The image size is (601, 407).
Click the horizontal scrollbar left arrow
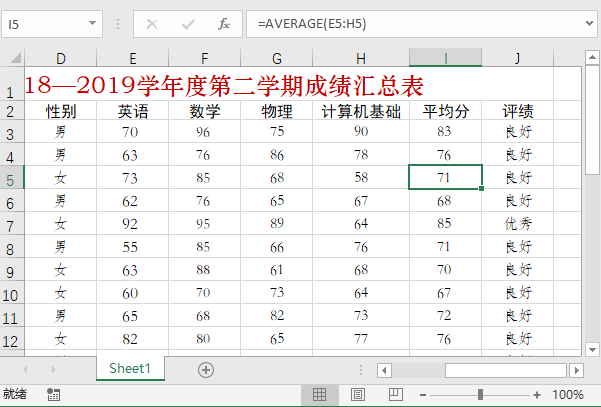pyautogui.click(x=384, y=371)
